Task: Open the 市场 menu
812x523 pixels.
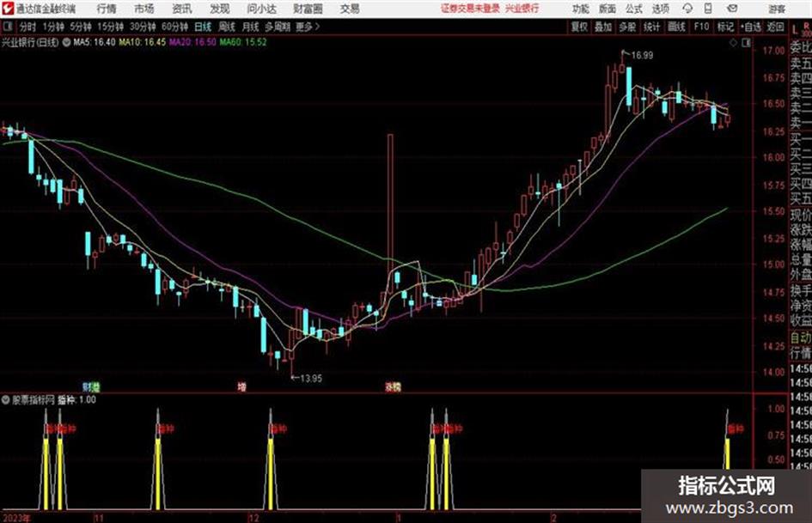Action: click(x=144, y=9)
